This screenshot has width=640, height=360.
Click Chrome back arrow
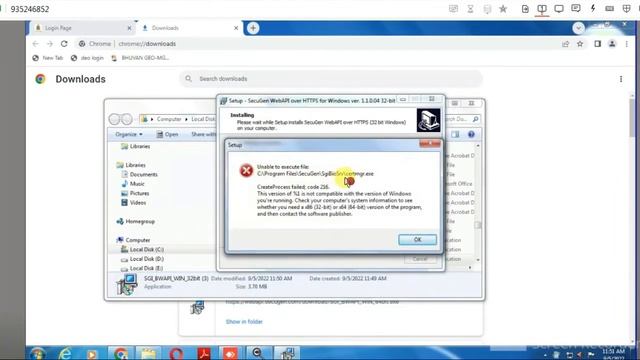click(36, 44)
